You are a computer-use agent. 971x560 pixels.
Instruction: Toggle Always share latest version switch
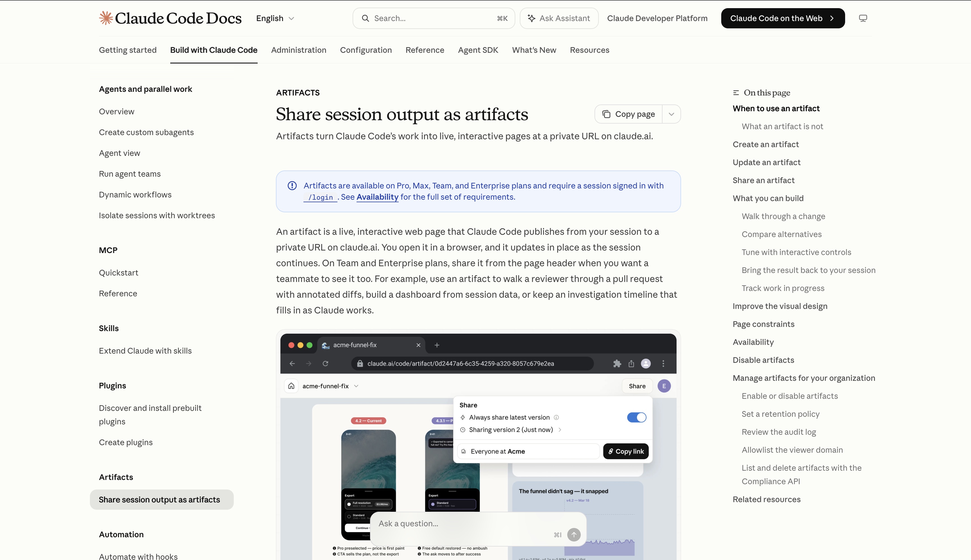[637, 417]
